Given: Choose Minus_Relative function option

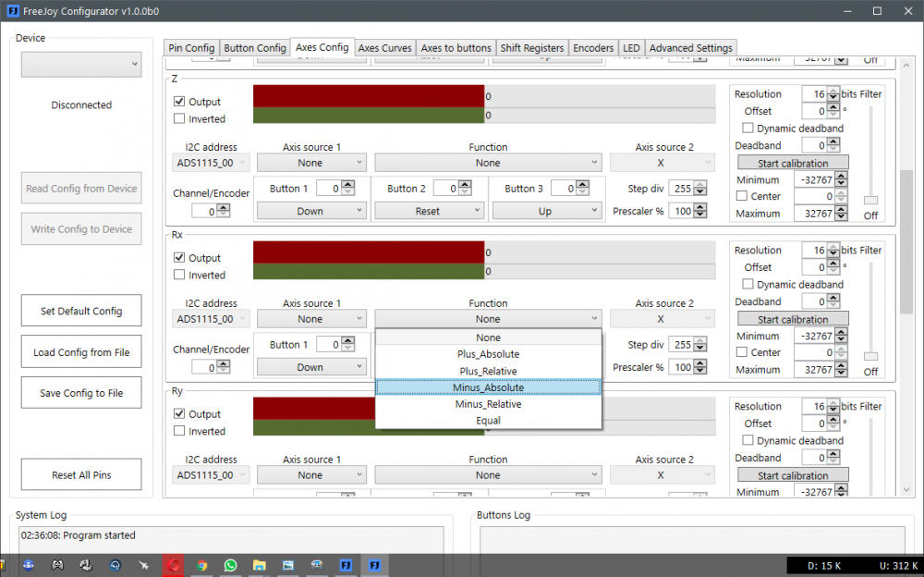Looking at the screenshot, I should 489,404.
